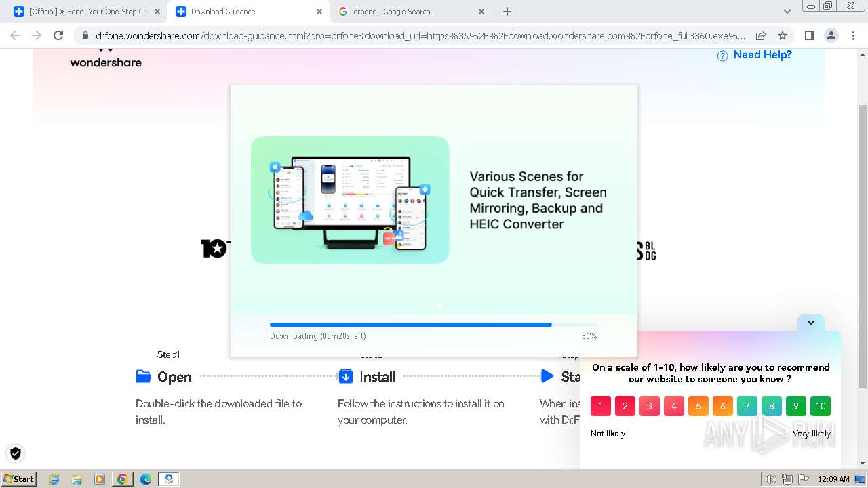Close the drpone Google Search tab
The width and height of the screenshot is (868, 488).
point(482,12)
